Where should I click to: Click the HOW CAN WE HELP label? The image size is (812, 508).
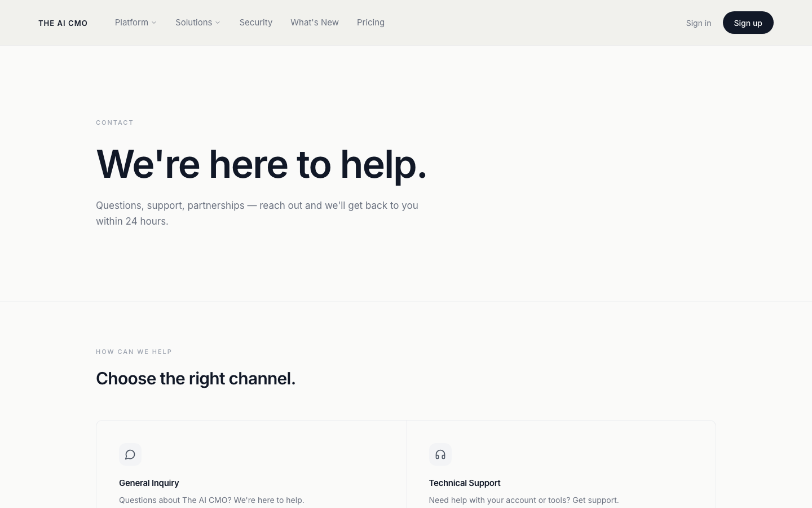pos(134,352)
